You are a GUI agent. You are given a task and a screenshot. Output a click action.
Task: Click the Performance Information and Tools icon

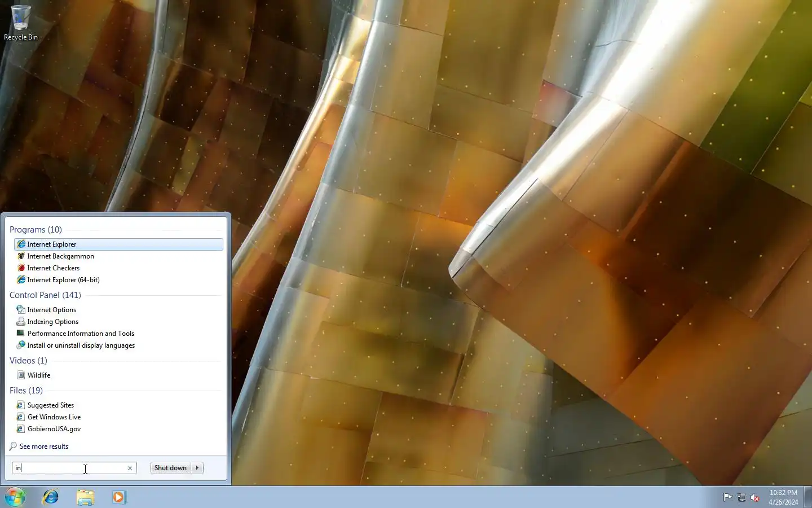[x=21, y=334]
